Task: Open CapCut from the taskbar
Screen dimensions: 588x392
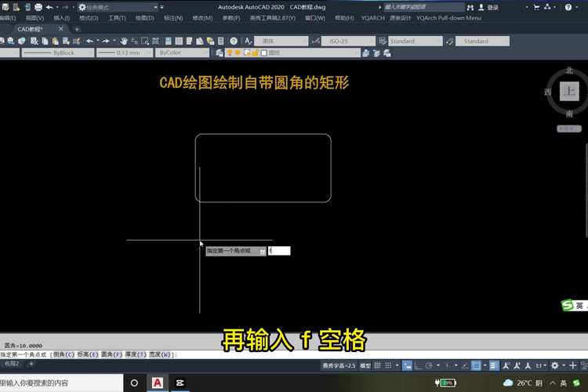Action: (180, 383)
